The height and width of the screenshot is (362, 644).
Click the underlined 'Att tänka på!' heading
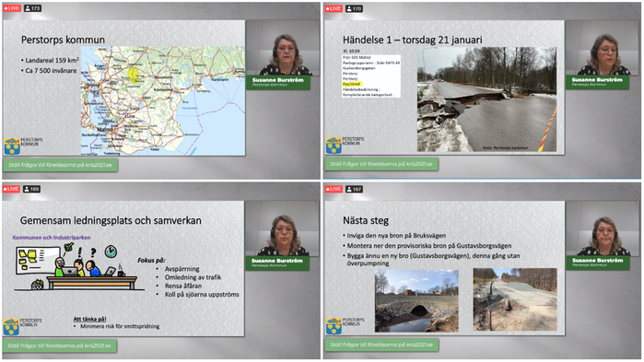coord(90,319)
